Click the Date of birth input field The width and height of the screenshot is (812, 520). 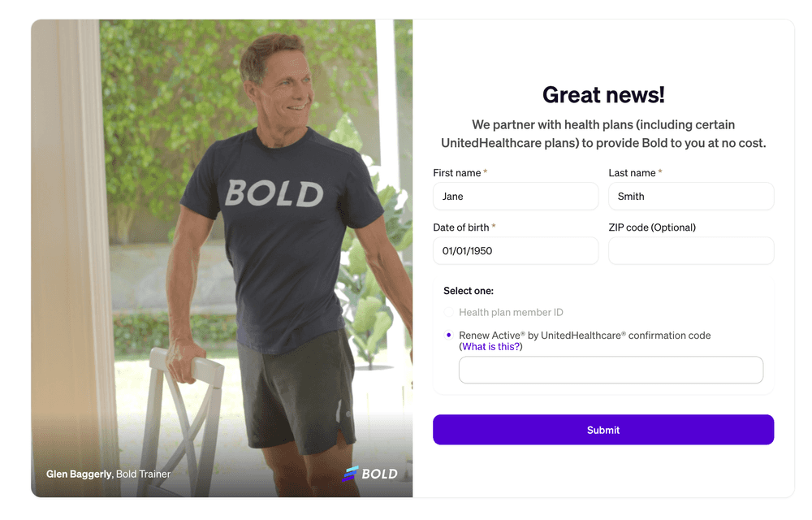click(x=516, y=251)
